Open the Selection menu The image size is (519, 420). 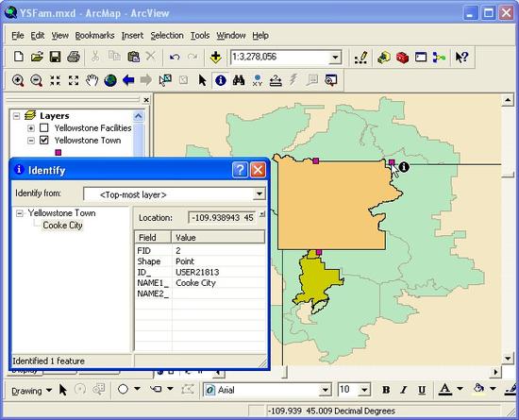[167, 36]
